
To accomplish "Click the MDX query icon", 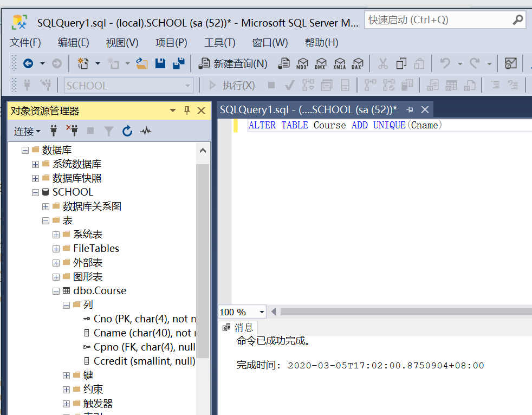I will [x=302, y=63].
